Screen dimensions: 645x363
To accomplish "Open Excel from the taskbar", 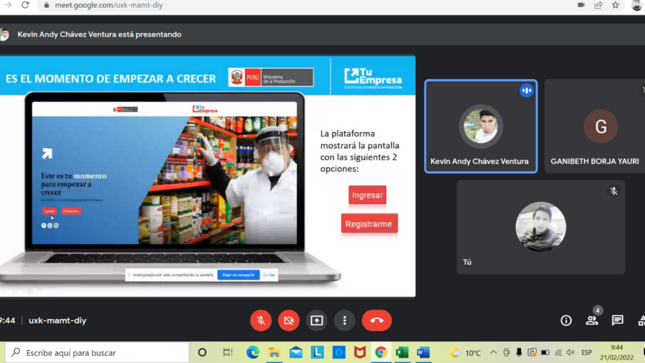I will [x=402, y=353].
